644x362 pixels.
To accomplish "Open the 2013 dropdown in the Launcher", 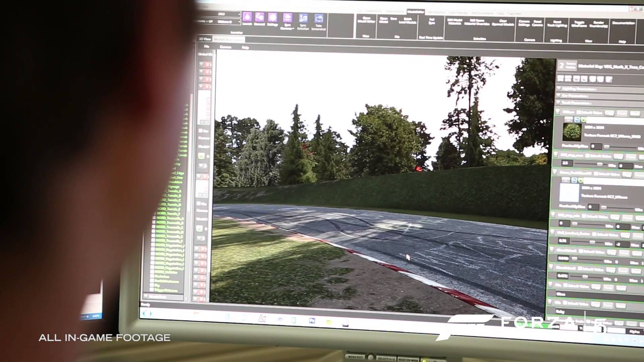I will pyautogui.click(x=220, y=14).
